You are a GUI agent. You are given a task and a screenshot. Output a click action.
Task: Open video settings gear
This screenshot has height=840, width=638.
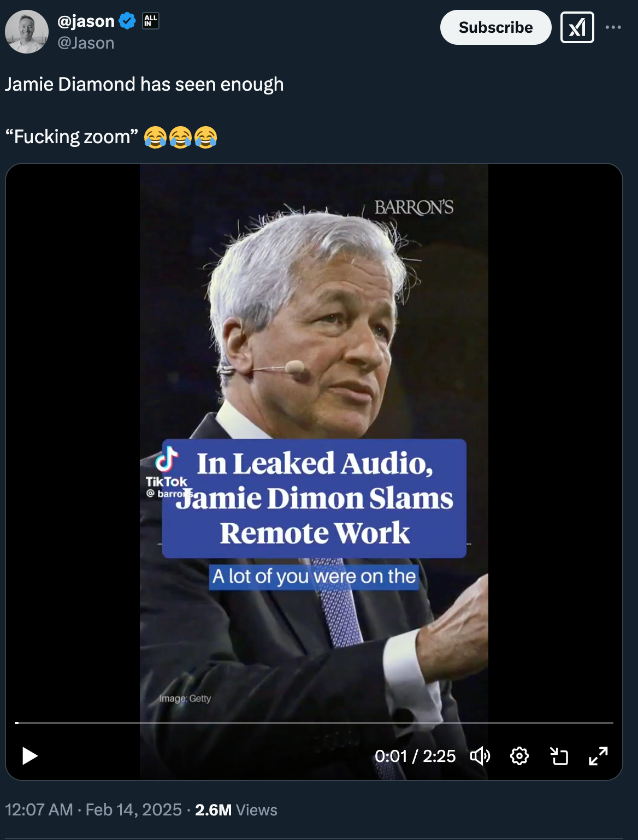click(519, 756)
